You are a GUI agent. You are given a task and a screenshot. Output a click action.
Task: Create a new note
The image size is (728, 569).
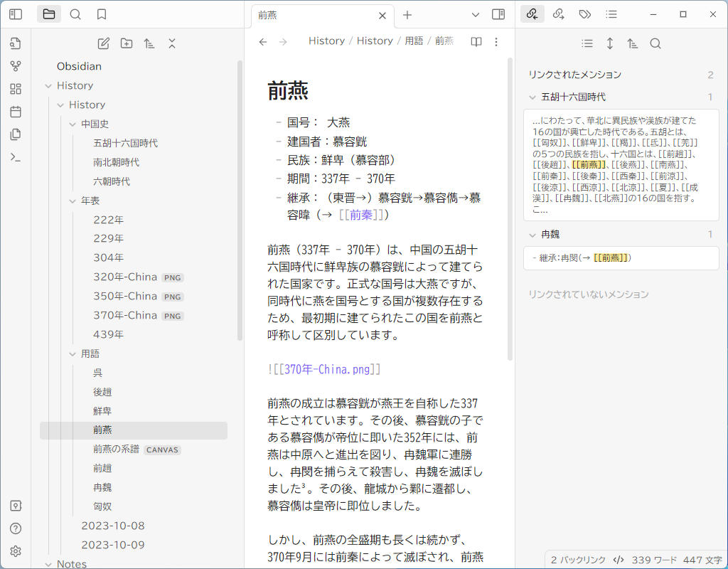click(x=104, y=43)
